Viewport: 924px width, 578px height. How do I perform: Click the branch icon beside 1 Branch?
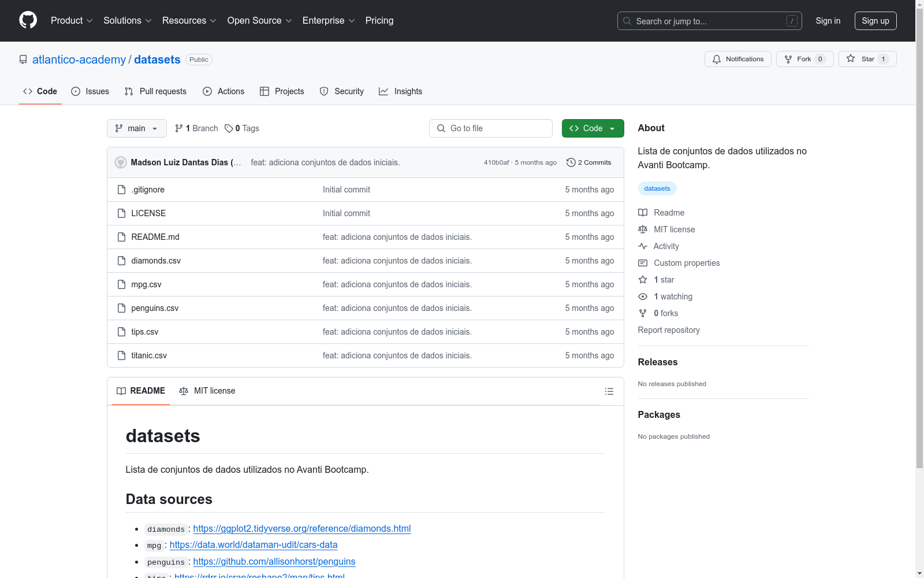(179, 128)
